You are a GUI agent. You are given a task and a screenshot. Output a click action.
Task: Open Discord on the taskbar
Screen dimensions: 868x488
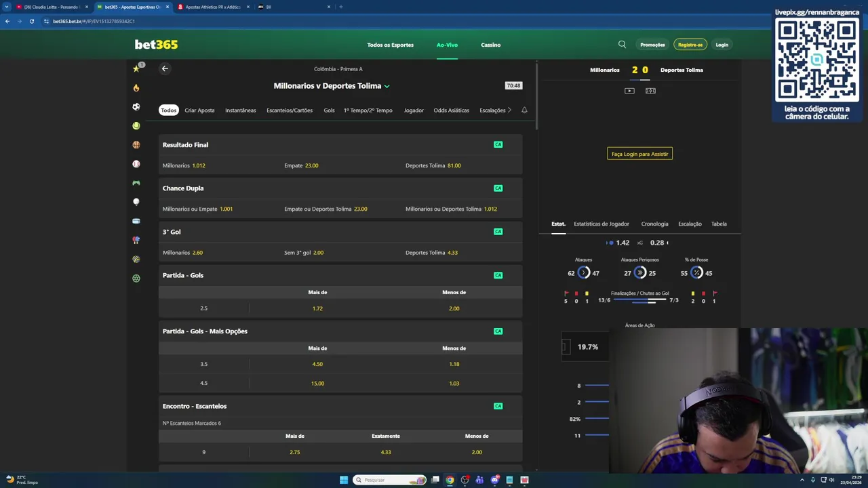(x=494, y=480)
